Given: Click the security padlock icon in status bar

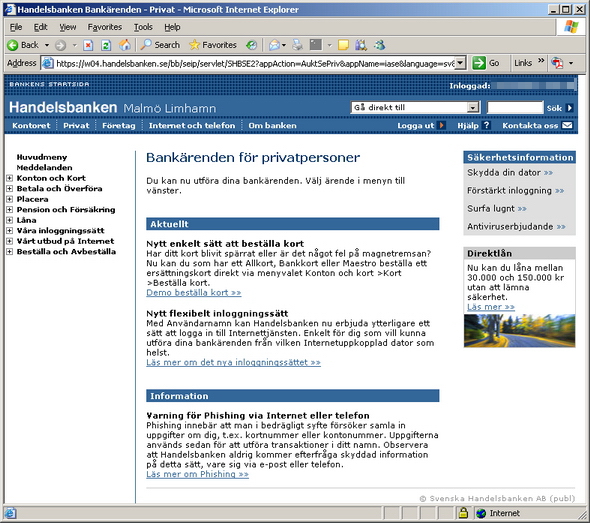Looking at the screenshot, I should click(x=463, y=513).
